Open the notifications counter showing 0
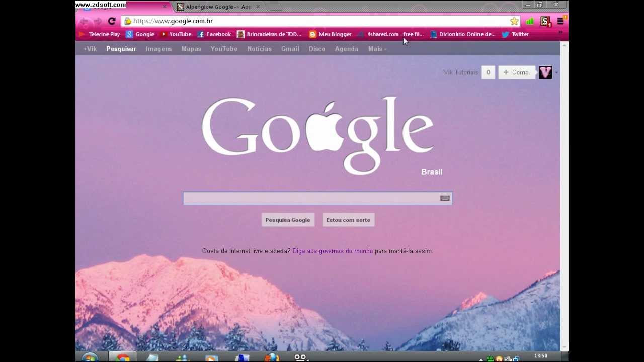The image size is (644, 362). coord(488,72)
